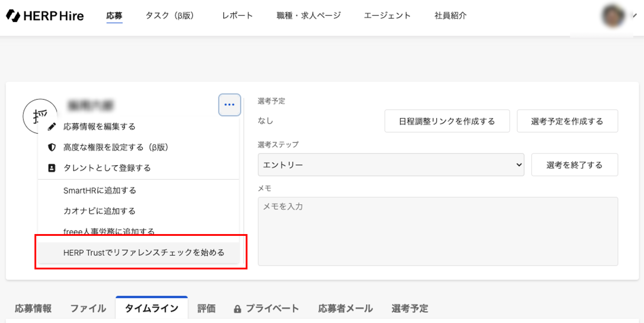Click 日程調整リンクを作成する button
The image size is (644, 323).
coord(447,121)
